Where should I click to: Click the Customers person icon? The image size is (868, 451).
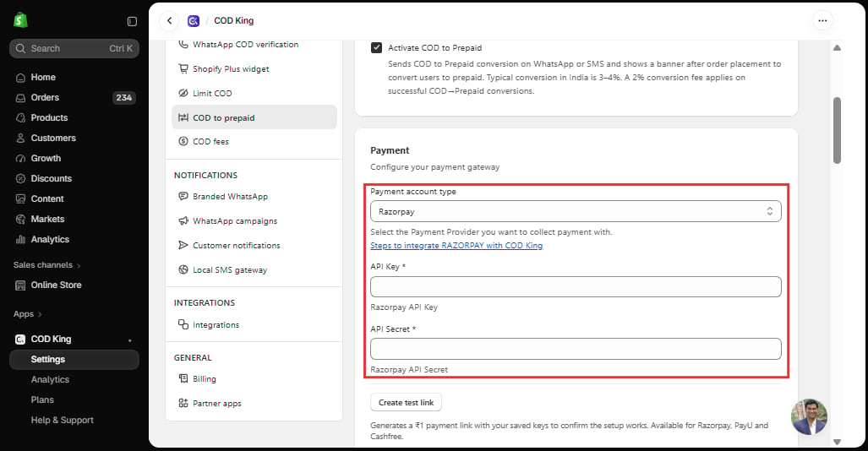click(20, 139)
